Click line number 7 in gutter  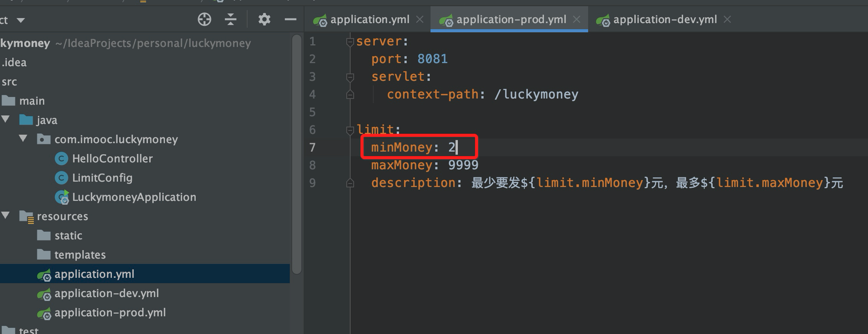click(x=313, y=147)
